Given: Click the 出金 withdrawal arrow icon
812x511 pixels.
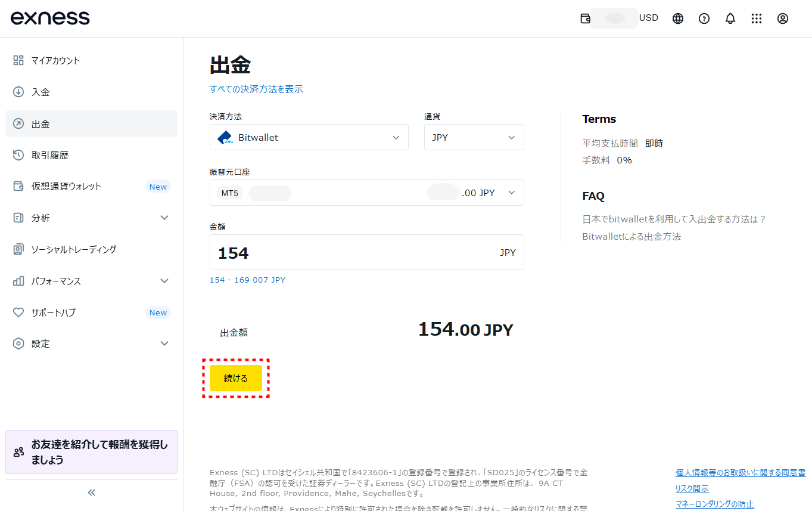Looking at the screenshot, I should (x=18, y=123).
